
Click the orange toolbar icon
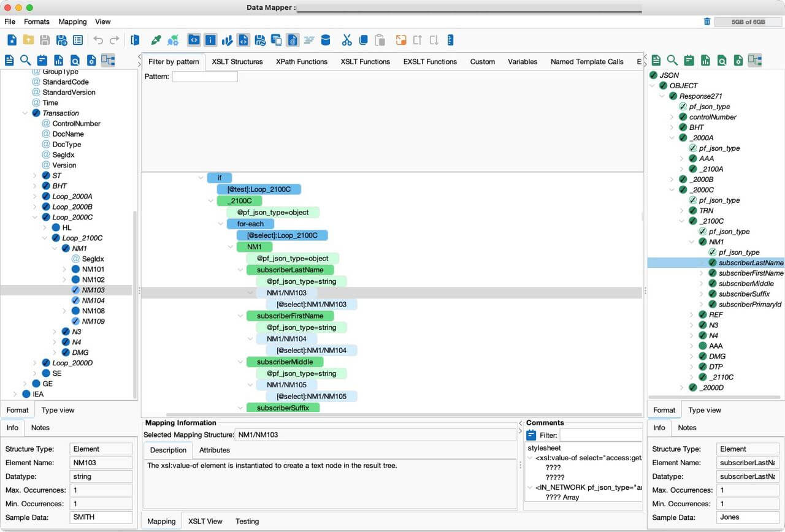401,40
